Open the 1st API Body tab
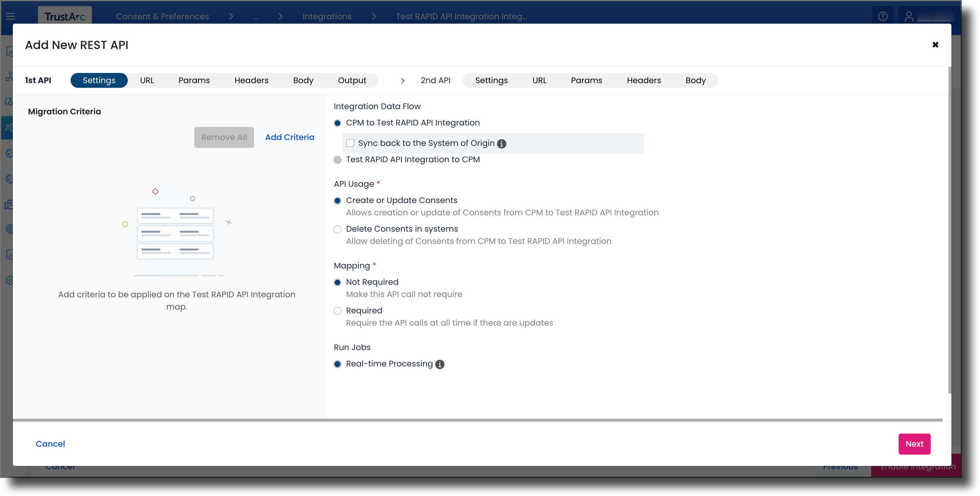The image size is (980, 496). tap(303, 80)
